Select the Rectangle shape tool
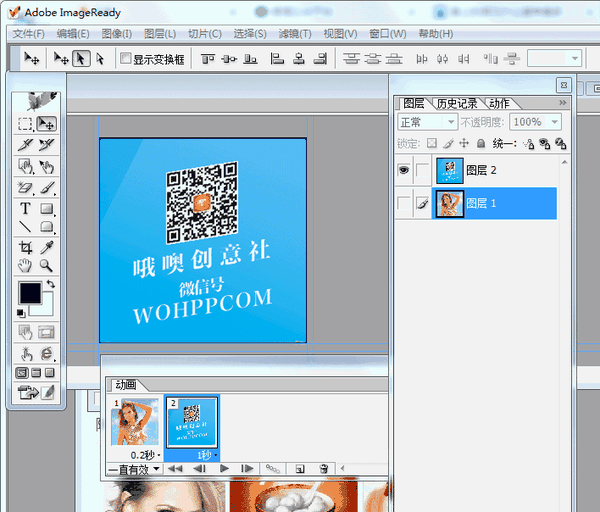The image size is (600, 512). [x=46, y=209]
